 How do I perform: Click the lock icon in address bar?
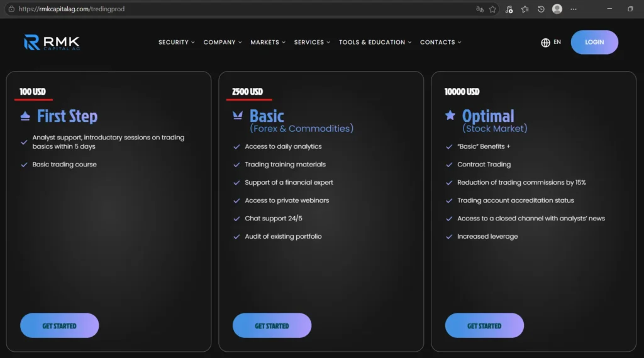click(11, 9)
